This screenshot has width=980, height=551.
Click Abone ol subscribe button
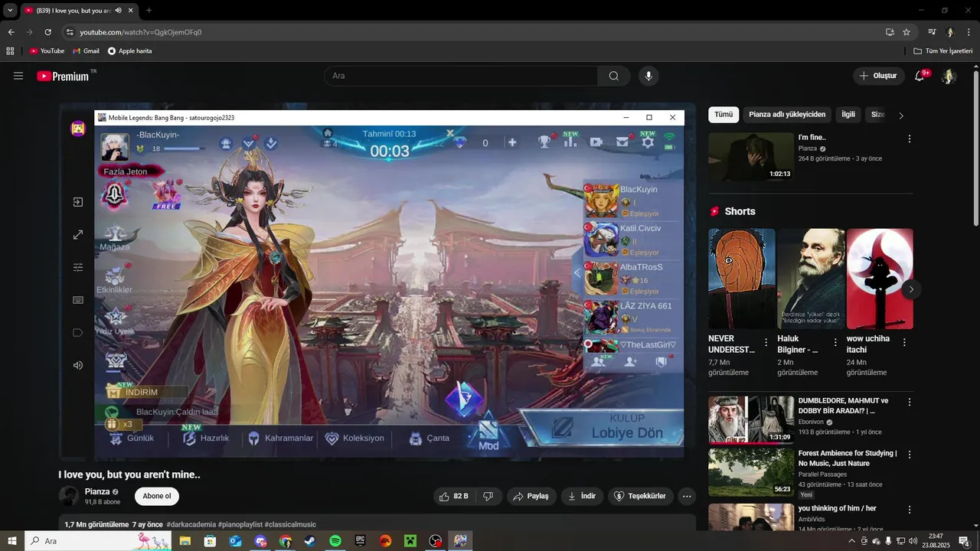coord(157,496)
